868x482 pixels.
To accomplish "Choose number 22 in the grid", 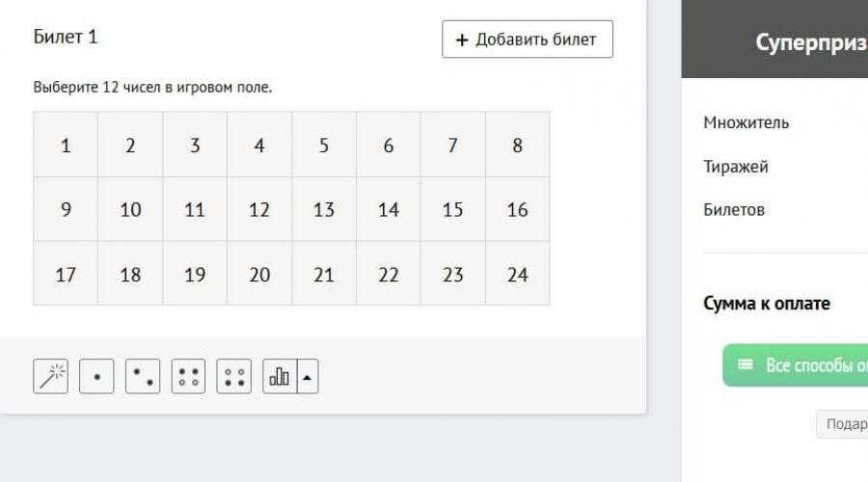I will [x=389, y=274].
